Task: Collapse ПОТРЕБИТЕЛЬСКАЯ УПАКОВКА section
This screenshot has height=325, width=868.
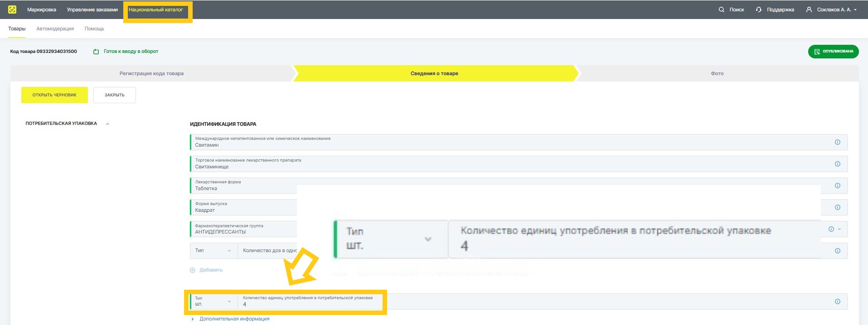Action: [107, 124]
